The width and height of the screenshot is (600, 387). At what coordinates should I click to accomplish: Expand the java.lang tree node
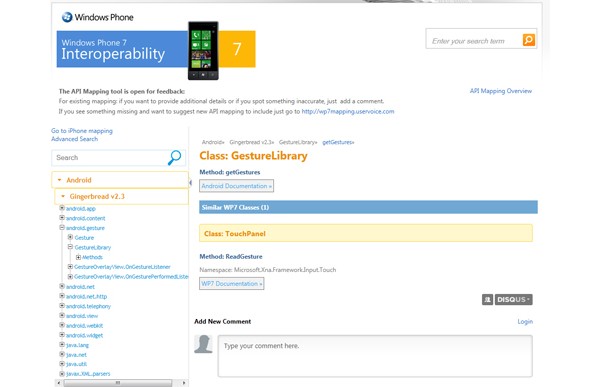[x=62, y=345]
